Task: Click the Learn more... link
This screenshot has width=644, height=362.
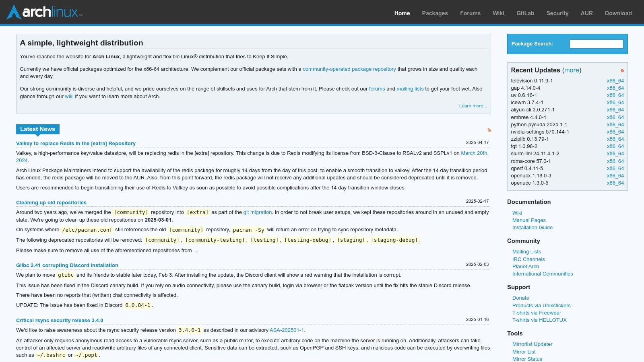Action: point(473,106)
